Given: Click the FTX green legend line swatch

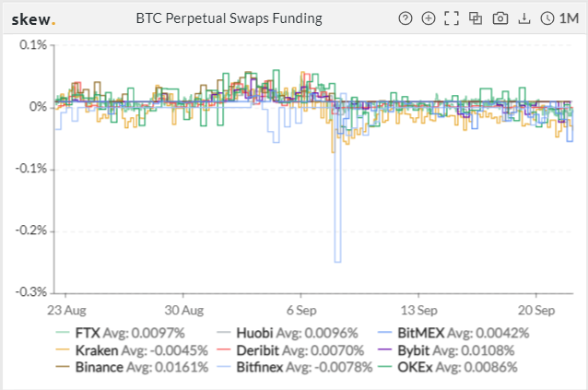Looking at the screenshot, I should (63, 333).
